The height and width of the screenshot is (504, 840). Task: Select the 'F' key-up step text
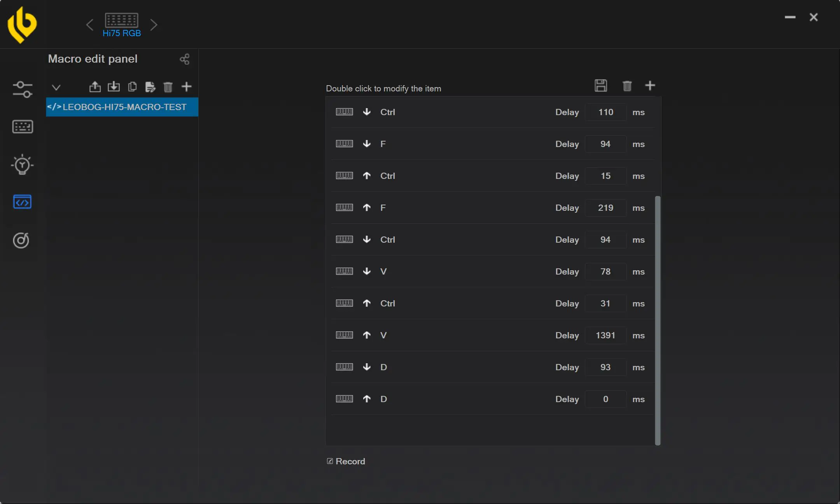click(x=383, y=208)
